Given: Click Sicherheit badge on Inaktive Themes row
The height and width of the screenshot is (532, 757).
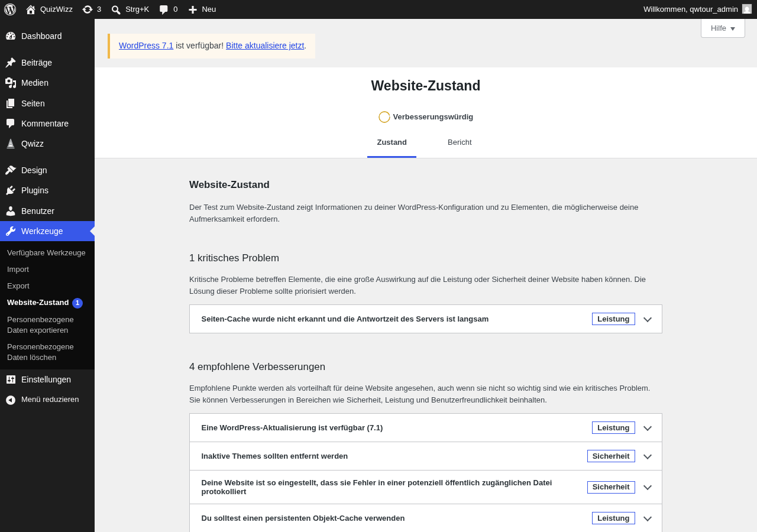Looking at the screenshot, I should click(x=611, y=456).
